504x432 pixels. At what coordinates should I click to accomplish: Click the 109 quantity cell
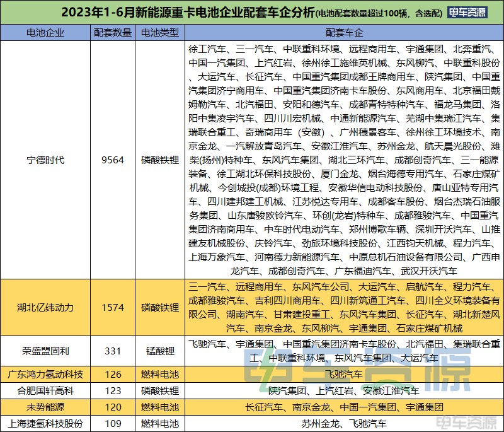point(113,423)
